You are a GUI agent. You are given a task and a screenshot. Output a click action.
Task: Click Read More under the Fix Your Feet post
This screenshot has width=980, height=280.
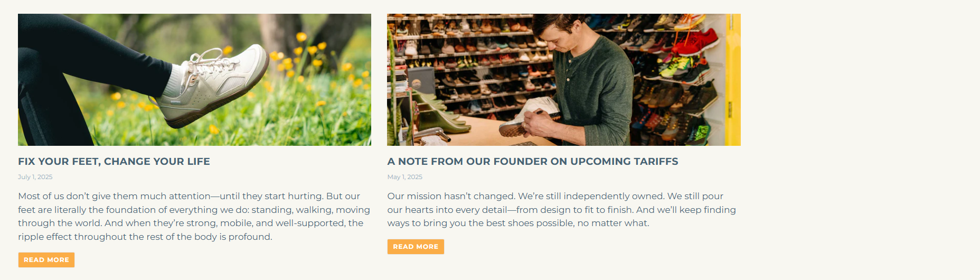pyautogui.click(x=46, y=260)
